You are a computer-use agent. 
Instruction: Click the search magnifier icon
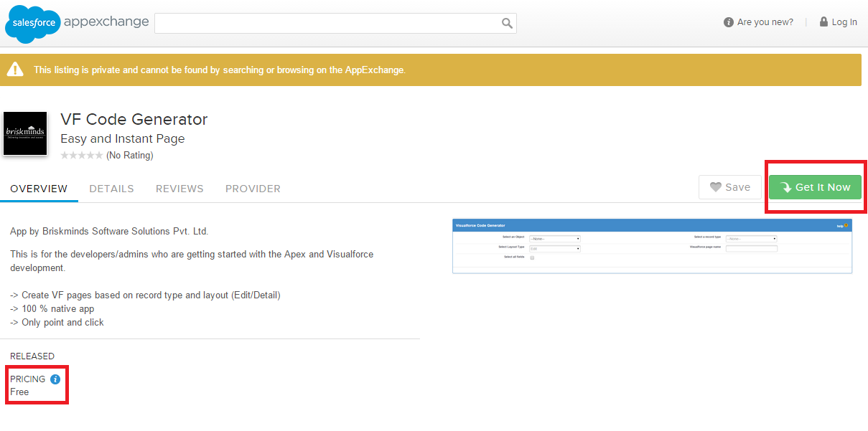coord(508,23)
